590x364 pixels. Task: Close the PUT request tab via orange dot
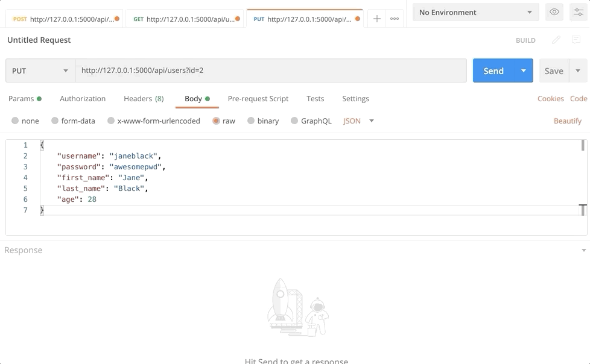tap(358, 19)
